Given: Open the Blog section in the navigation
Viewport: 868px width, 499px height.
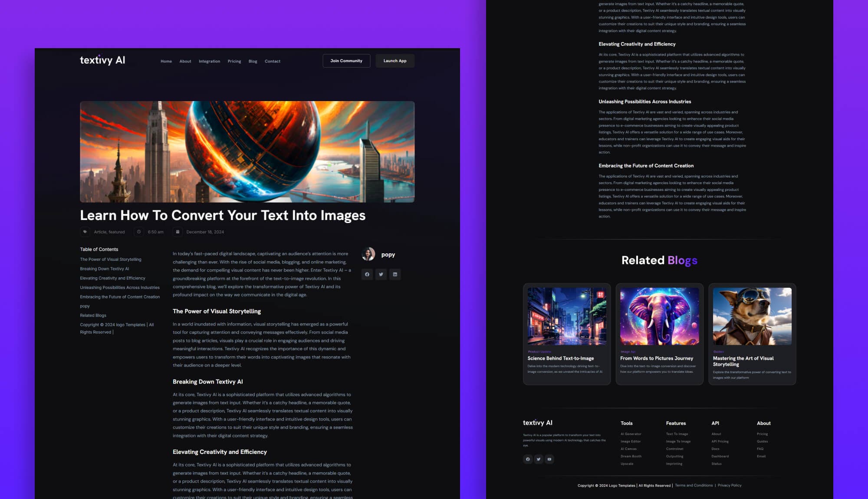Looking at the screenshot, I should click(x=253, y=61).
